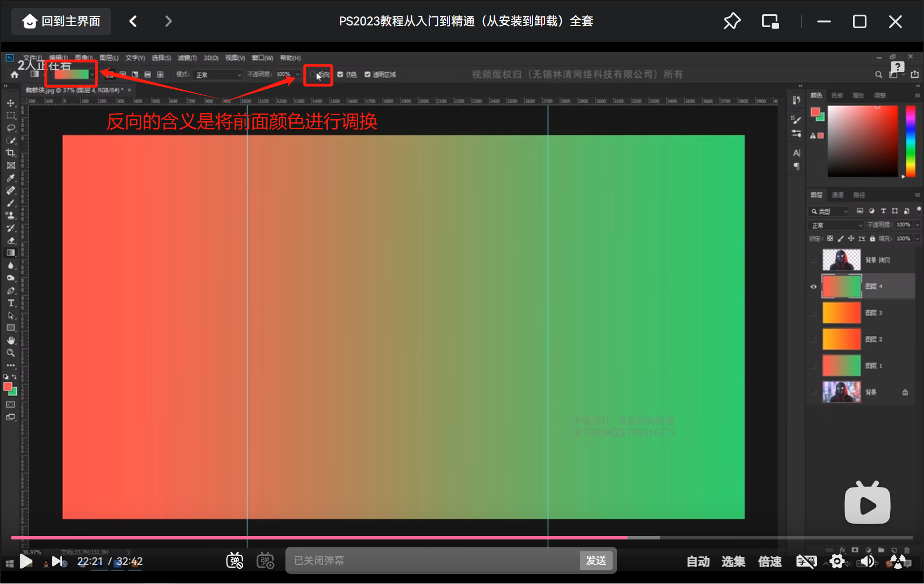Open the 图层(L) menu
Image resolution: width=924 pixels, height=584 pixels.
(x=109, y=58)
